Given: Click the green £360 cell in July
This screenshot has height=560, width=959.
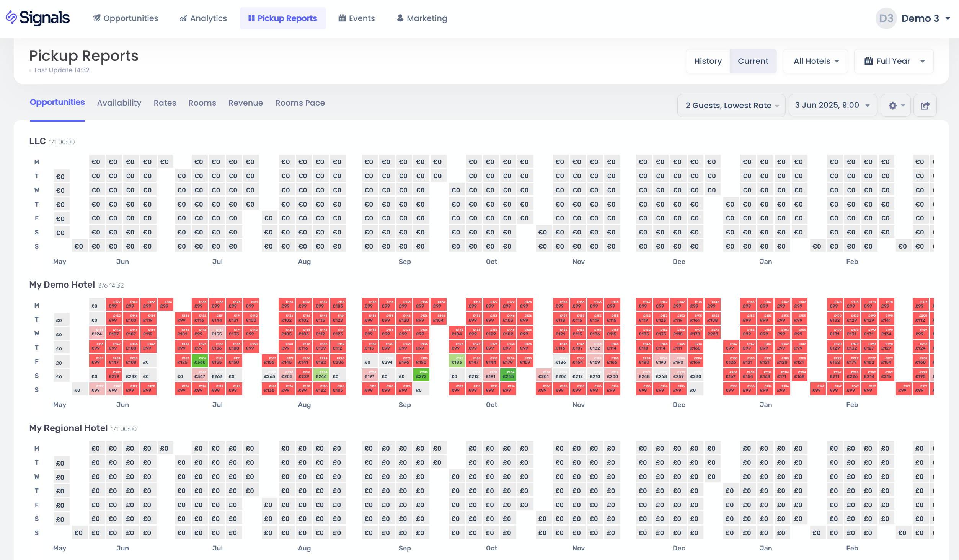Looking at the screenshot, I should (x=200, y=361).
